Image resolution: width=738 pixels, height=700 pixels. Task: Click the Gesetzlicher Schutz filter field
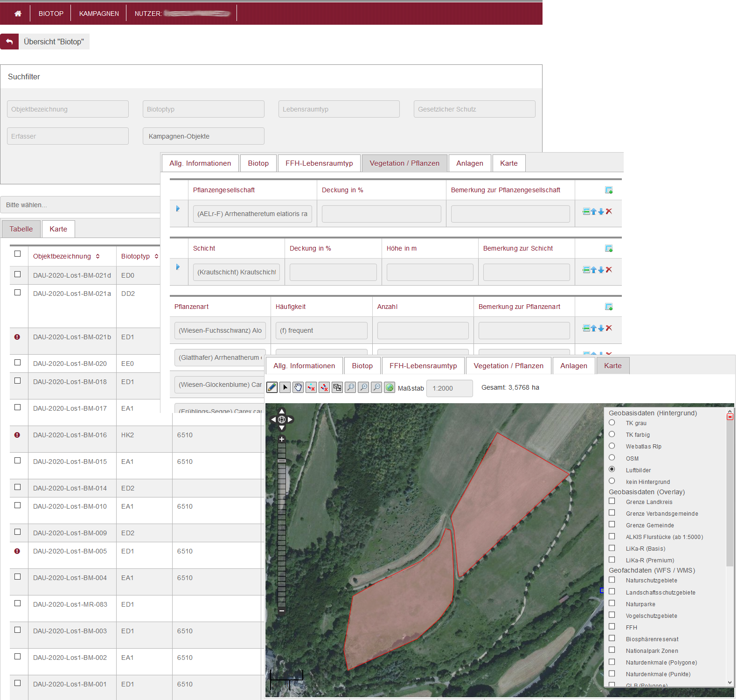(x=474, y=109)
